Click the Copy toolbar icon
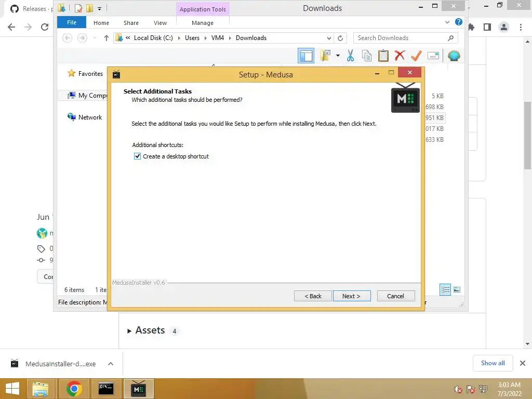This screenshot has height=399, width=532. (367, 56)
